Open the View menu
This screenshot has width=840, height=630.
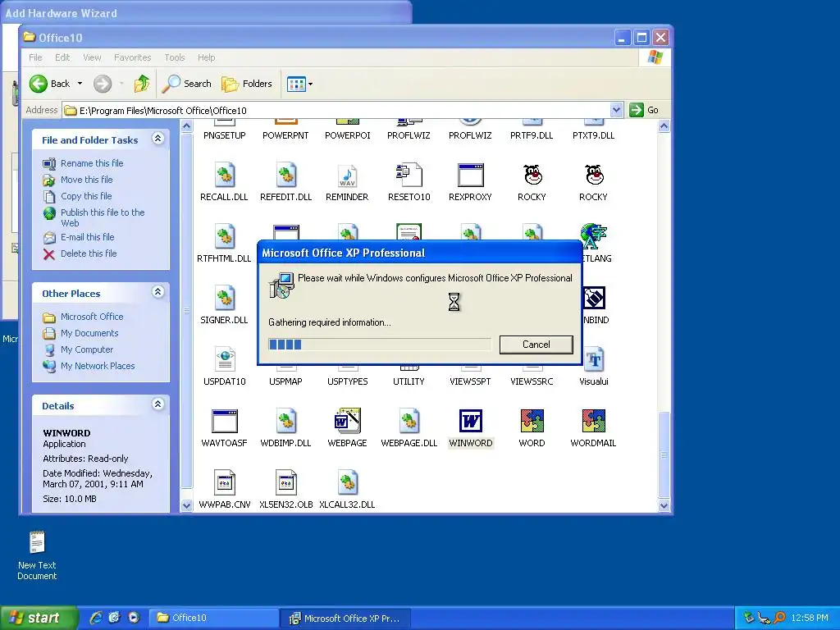tap(92, 57)
